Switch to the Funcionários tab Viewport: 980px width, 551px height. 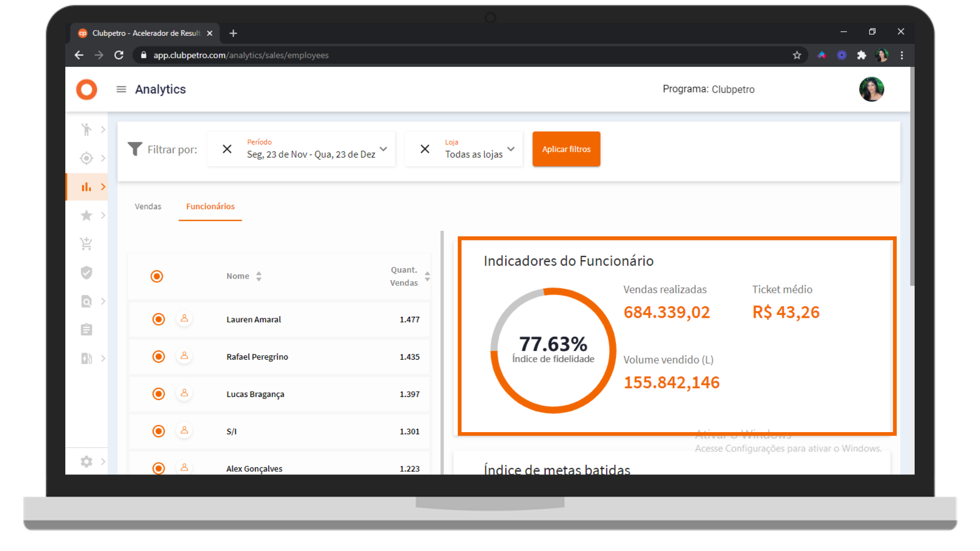(210, 206)
